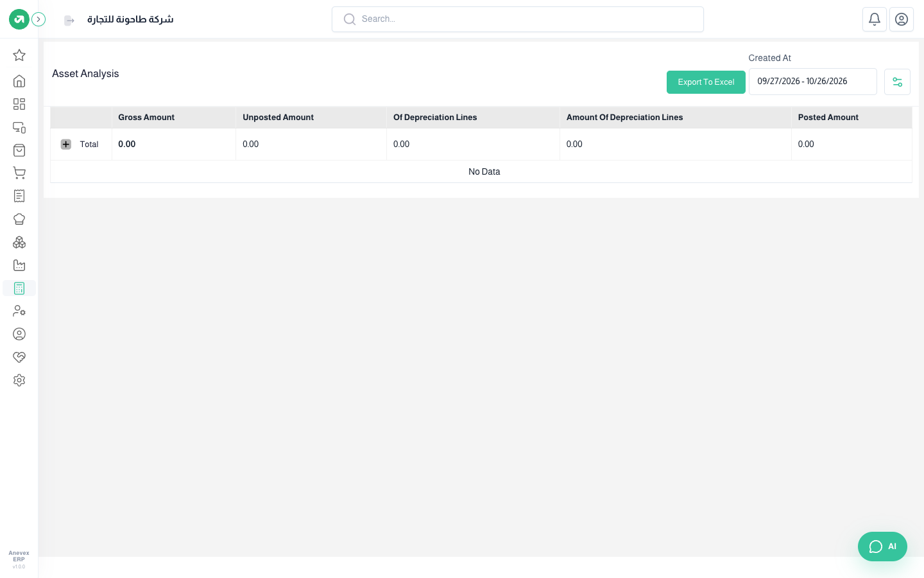The height and width of the screenshot is (578, 924).
Task: Focus the Search input field
Action: [518, 19]
